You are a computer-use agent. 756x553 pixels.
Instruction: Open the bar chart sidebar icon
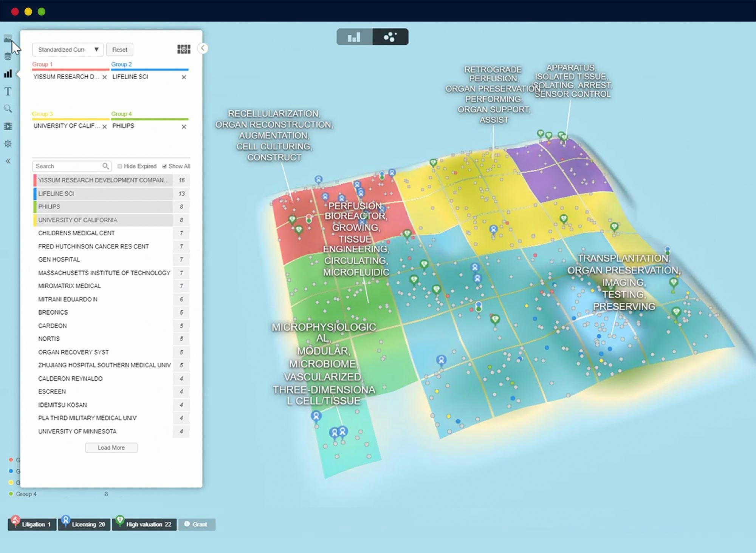8,74
